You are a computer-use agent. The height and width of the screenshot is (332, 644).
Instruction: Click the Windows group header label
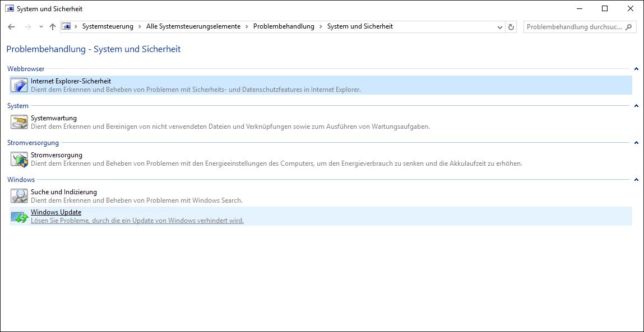[21, 180]
